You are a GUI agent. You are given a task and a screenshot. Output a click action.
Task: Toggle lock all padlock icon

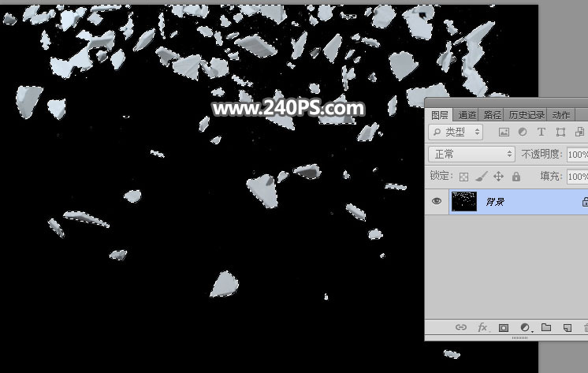[516, 177]
